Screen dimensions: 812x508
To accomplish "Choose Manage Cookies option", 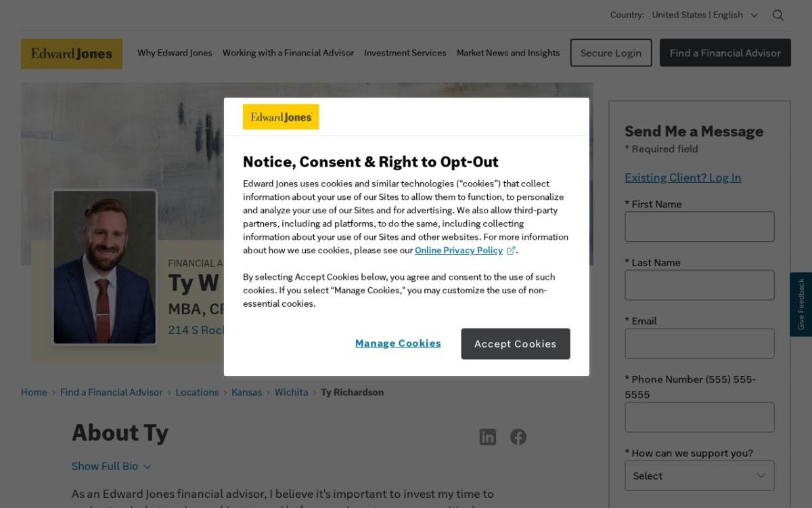I will tap(398, 343).
